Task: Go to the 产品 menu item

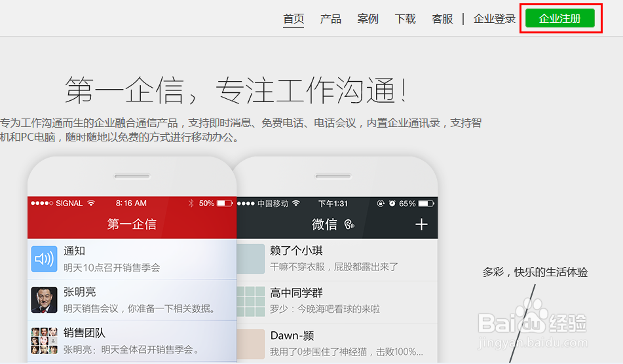Action: coord(331,18)
